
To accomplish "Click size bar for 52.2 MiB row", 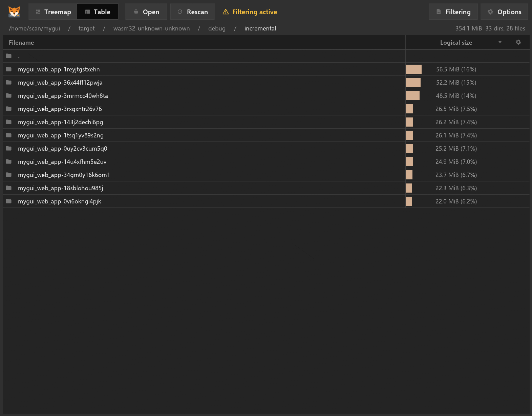I will (413, 83).
